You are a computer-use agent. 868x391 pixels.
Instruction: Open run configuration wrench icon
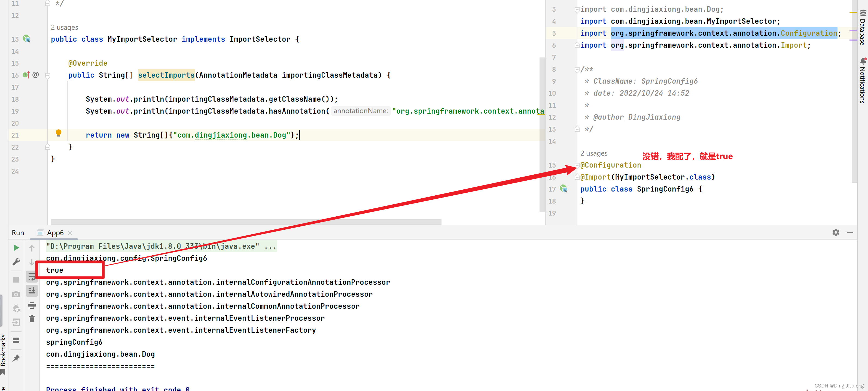(x=16, y=262)
